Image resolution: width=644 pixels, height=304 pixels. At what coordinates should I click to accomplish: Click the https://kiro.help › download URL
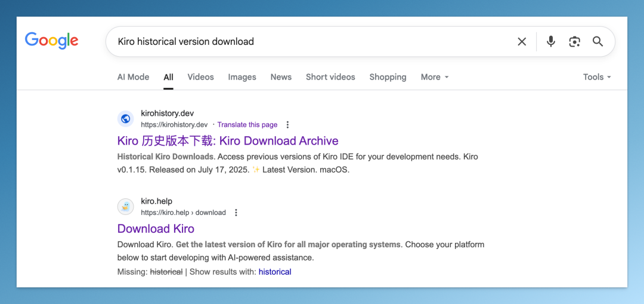183,213
